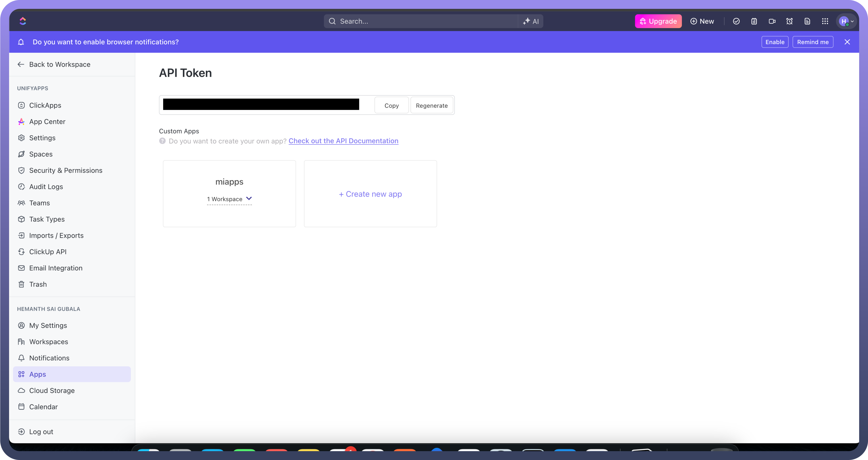Open the tasks checkmark icon in top bar
Viewport: 868px width, 460px height.
click(736, 21)
